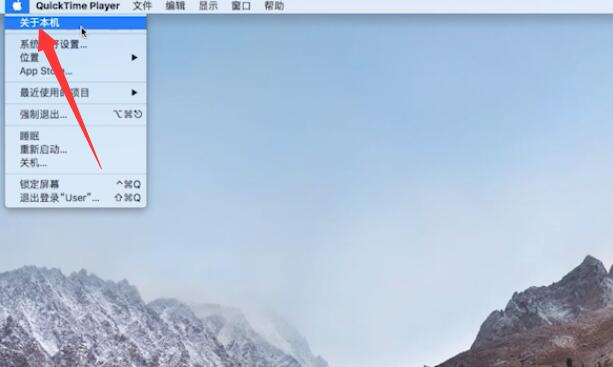Open 系统偏好设置… menu entry

click(76, 44)
